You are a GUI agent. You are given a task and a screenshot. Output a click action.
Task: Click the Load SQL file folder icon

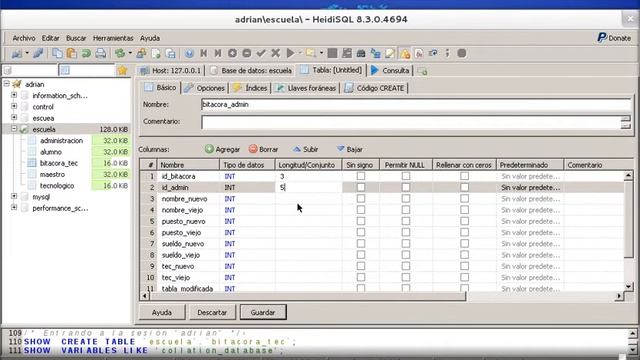pos(311,53)
